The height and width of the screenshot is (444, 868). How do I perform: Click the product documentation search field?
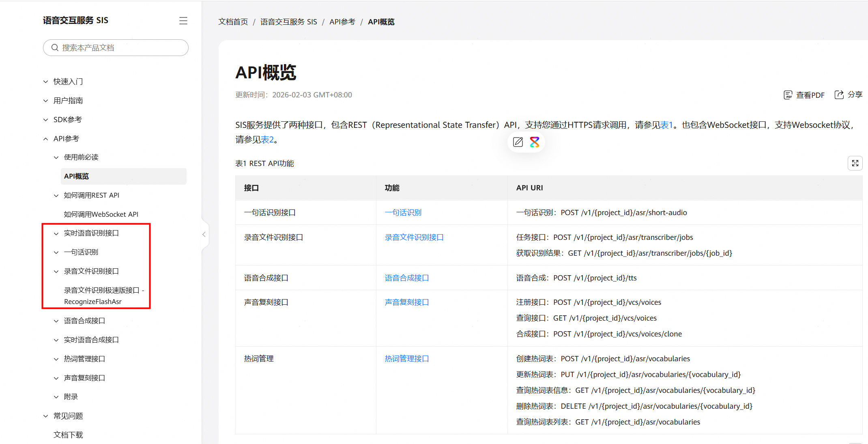coord(122,48)
